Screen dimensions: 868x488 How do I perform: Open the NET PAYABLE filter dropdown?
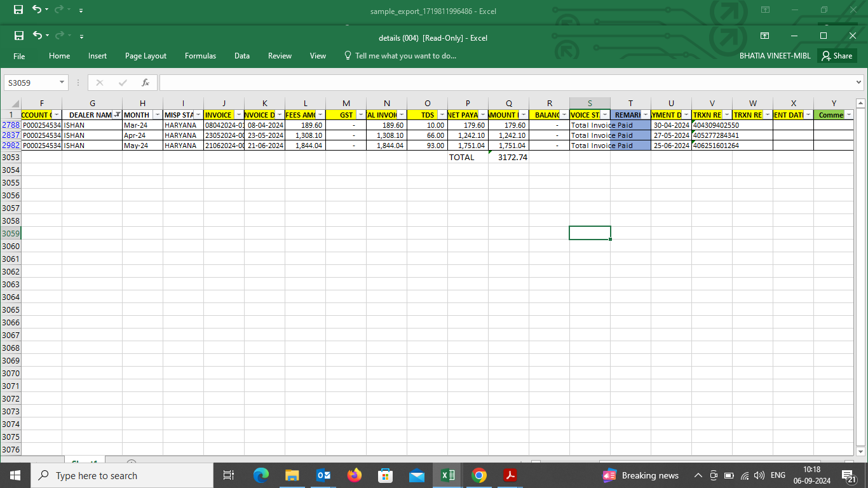(x=483, y=115)
